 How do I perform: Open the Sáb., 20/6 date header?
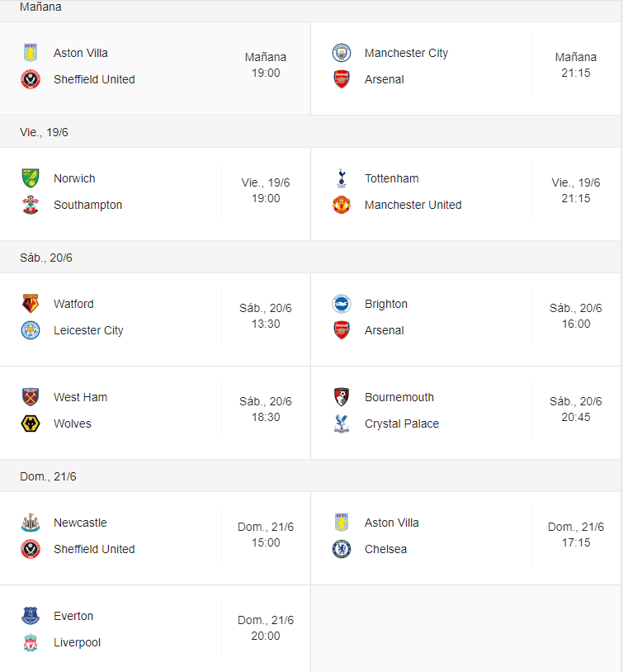(x=46, y=258)
